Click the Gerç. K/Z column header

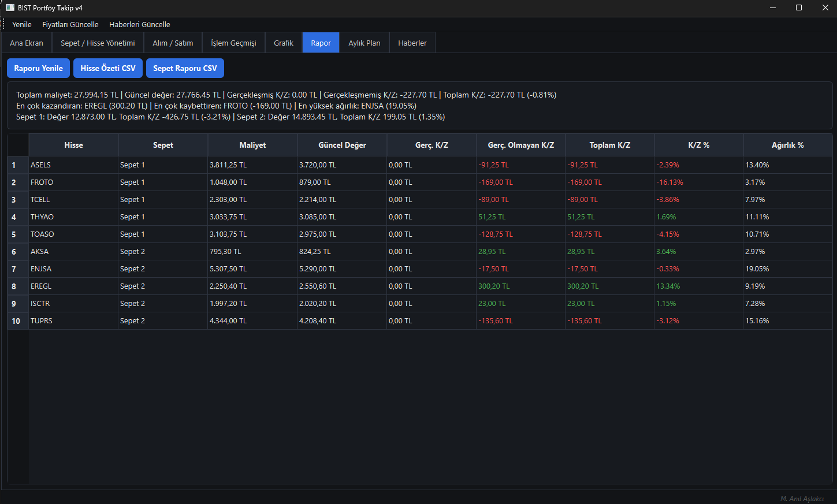(x=431, y=145)
